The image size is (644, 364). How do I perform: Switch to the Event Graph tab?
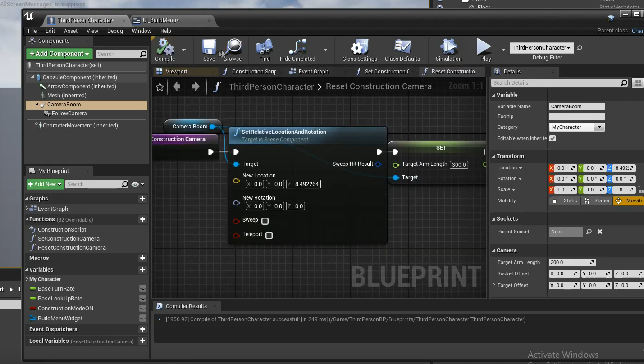[x=313, y=72]
